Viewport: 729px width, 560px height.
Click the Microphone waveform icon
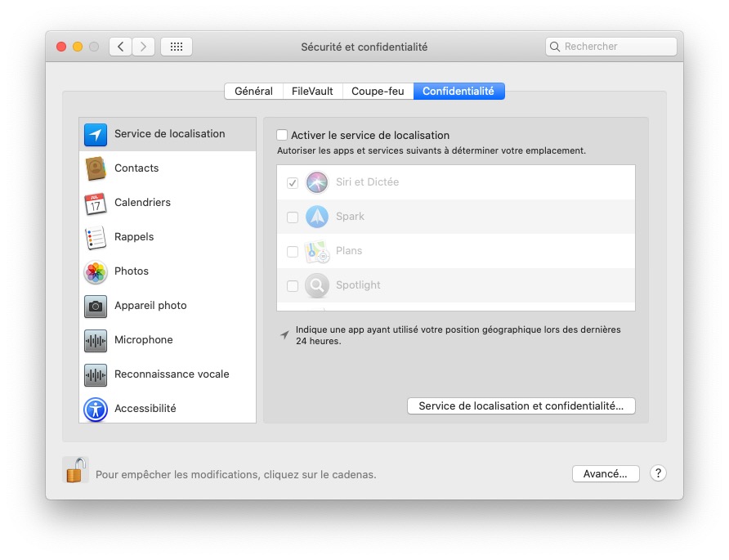pyautogui.click(x=96, y=340)
